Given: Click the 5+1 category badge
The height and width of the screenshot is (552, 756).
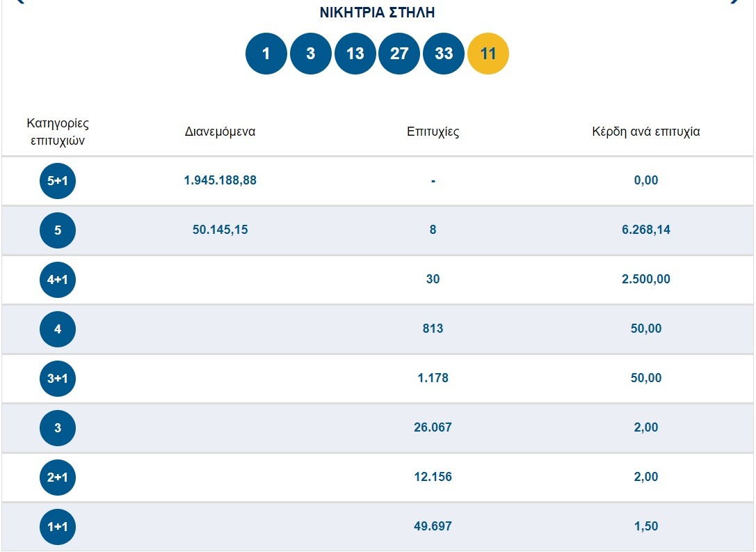Looking at the screenshot, I should 58,181.
